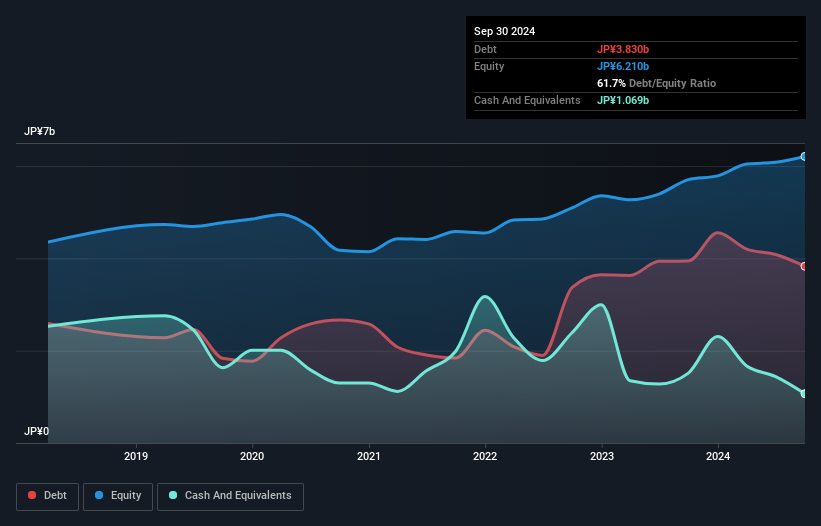Screen dimensions: 821x526
Task: Toggle the Equity series legend button
Action: point(118,496)
